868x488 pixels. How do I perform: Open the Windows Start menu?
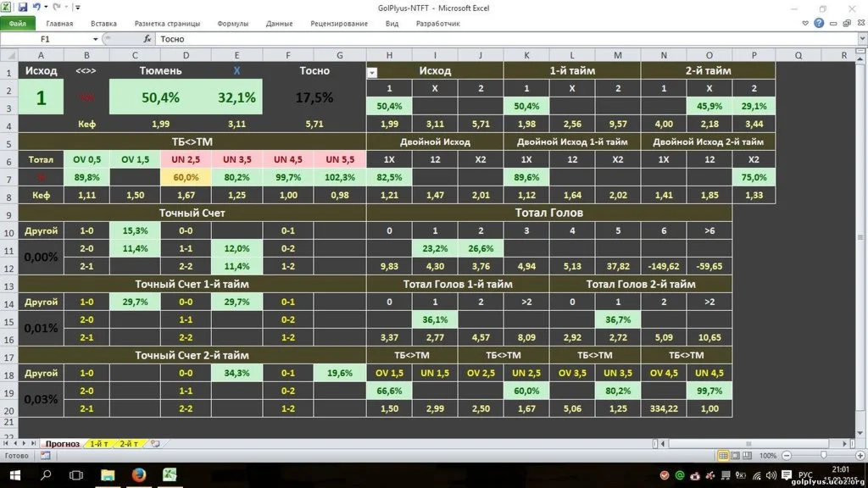[15, 475]
